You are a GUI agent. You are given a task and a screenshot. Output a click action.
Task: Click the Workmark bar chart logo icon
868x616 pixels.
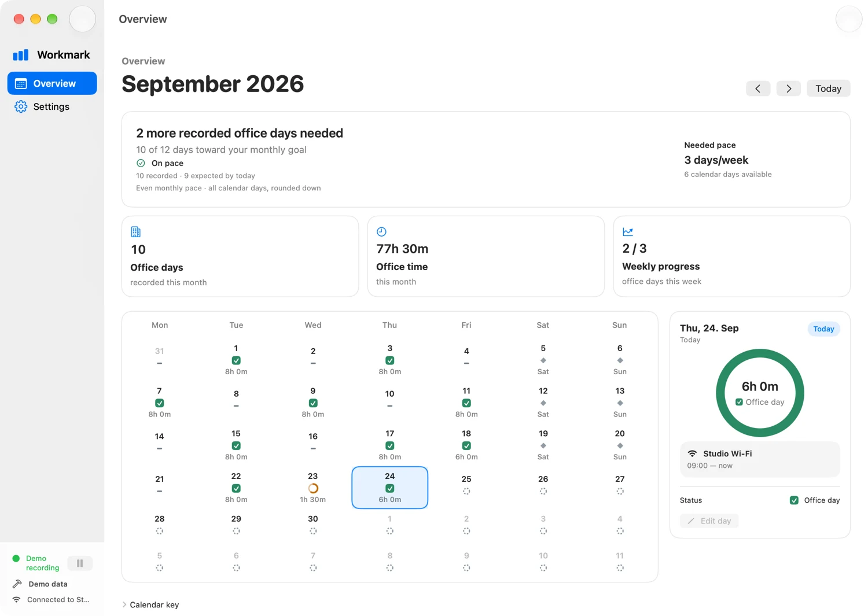(21, 55)
